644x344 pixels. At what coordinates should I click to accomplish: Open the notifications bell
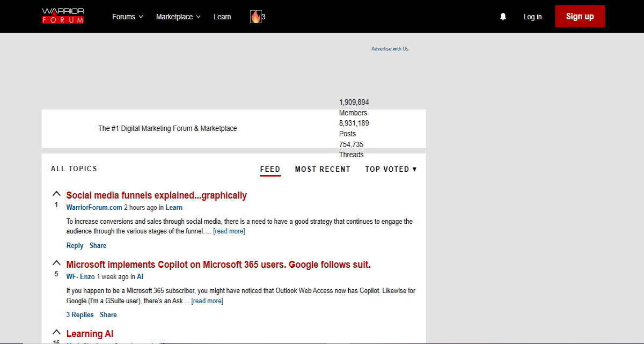(x=503, y=17)
